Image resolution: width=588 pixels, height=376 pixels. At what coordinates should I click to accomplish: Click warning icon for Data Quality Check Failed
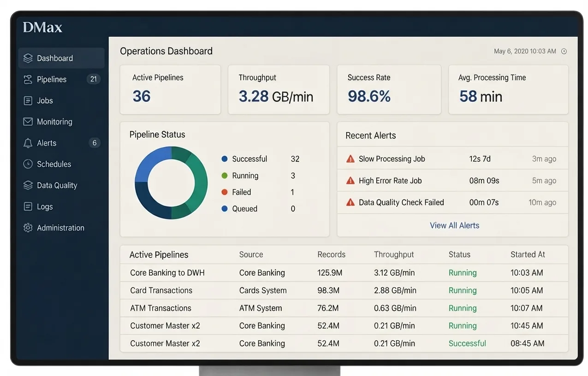pyautogui.click(x=350, y=202)
